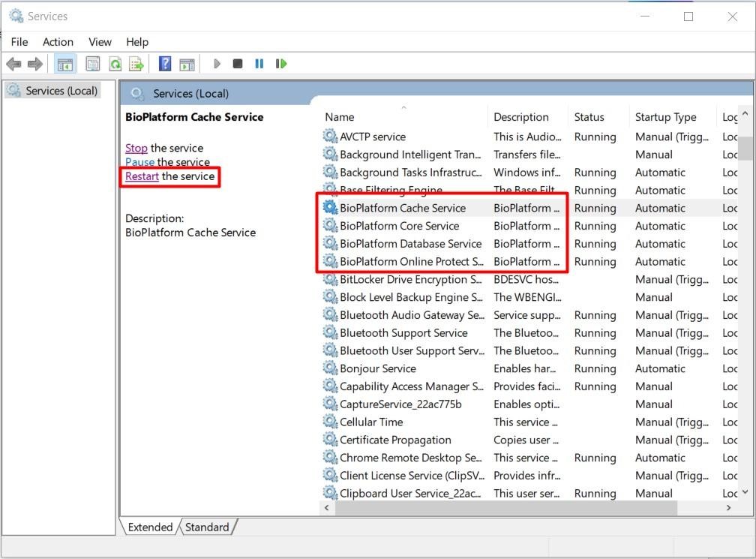Select BioPlatform Database Service row

529,244
